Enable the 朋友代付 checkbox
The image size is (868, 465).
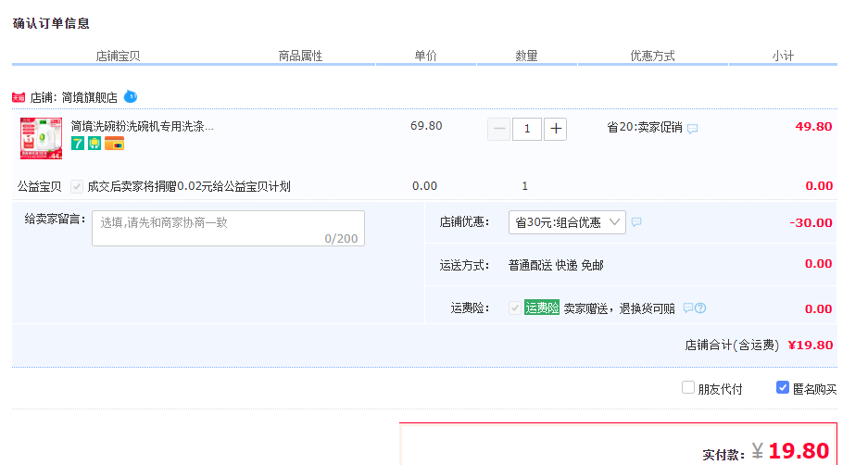(x=688, y=387)
